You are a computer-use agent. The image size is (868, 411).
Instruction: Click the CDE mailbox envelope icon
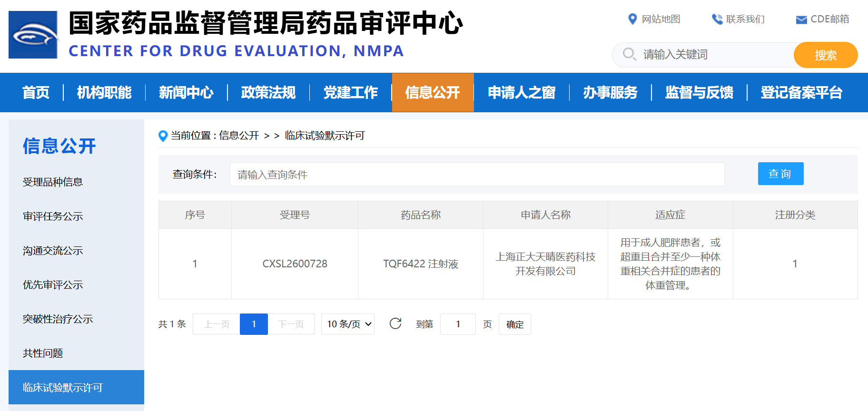pos(801,20)
